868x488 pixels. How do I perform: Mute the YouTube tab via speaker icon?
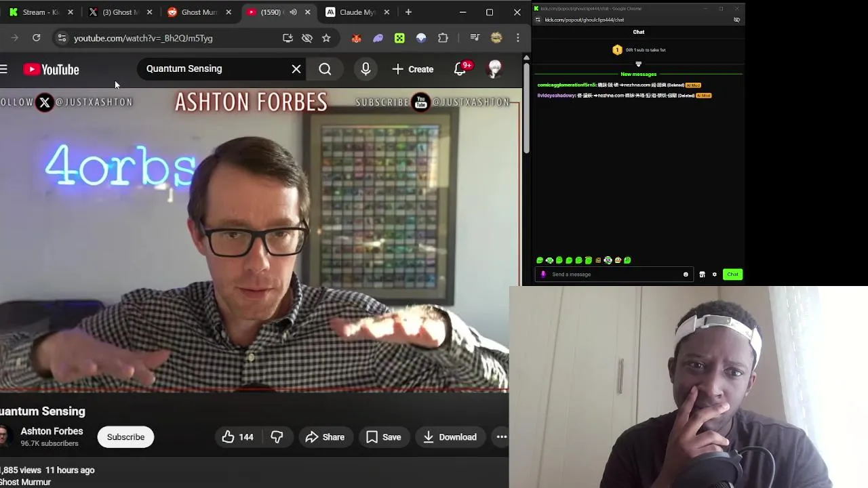point(293,12)
